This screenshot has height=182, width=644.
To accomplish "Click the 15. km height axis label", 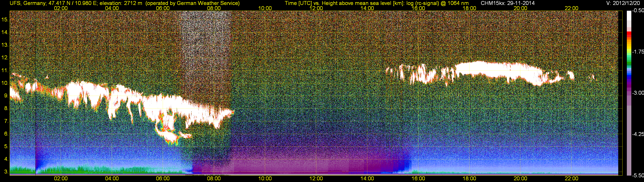I will coord(5,20).
